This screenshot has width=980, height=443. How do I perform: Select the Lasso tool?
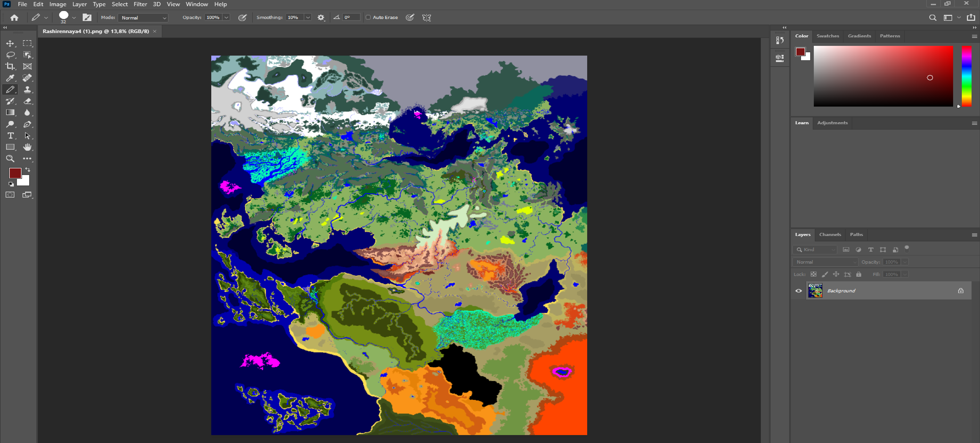click(x=10, y=55)
